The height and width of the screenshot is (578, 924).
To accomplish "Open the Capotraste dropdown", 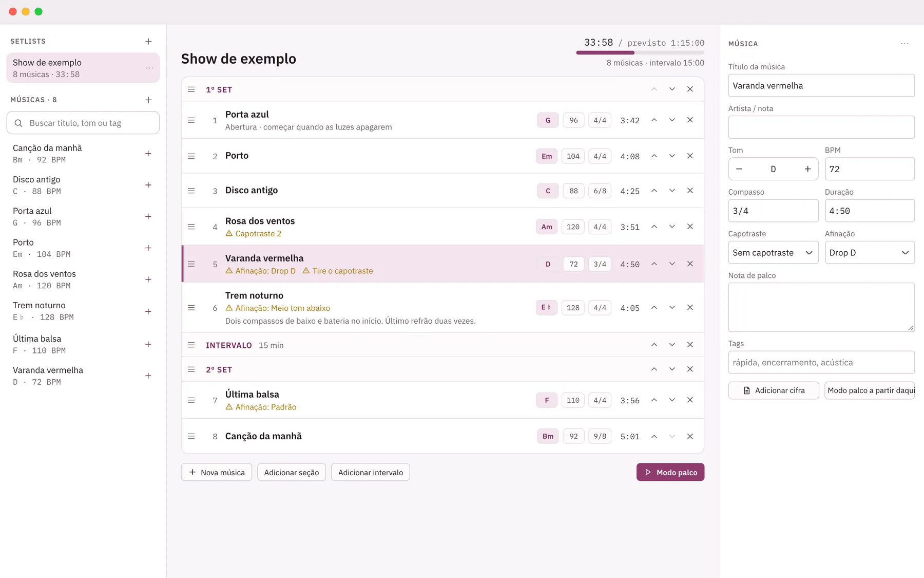I will [773, 253].
